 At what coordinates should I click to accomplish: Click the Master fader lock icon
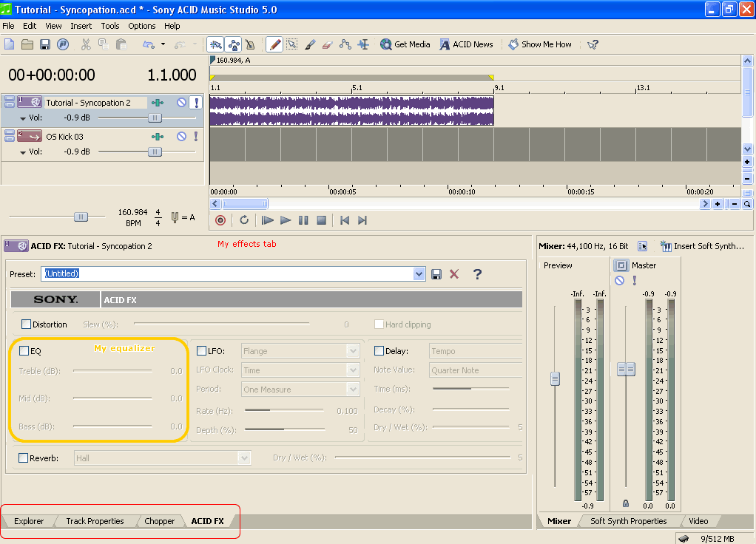click(x=625, y=503)
